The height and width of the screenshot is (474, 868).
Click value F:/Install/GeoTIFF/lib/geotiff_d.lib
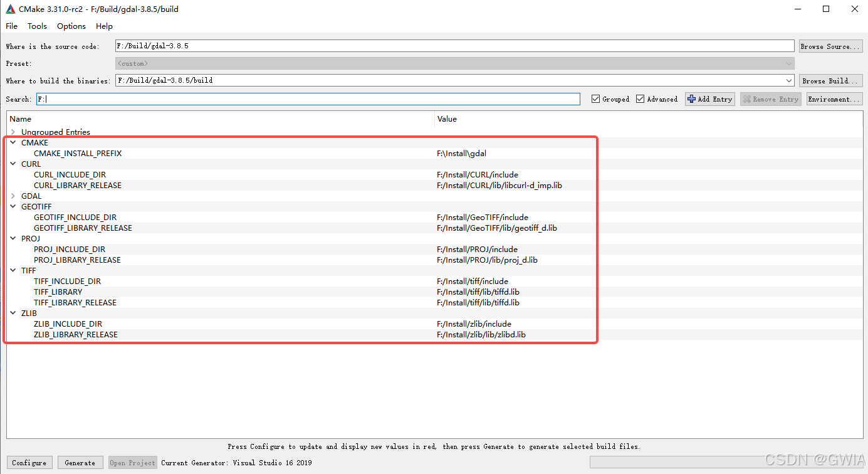coord(497,228)
